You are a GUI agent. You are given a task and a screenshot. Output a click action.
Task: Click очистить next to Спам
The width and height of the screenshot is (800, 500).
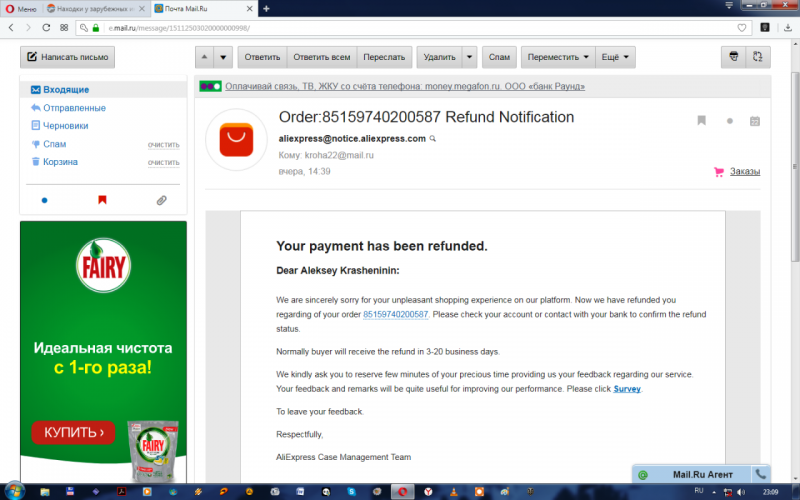click(x=164, y=144)
